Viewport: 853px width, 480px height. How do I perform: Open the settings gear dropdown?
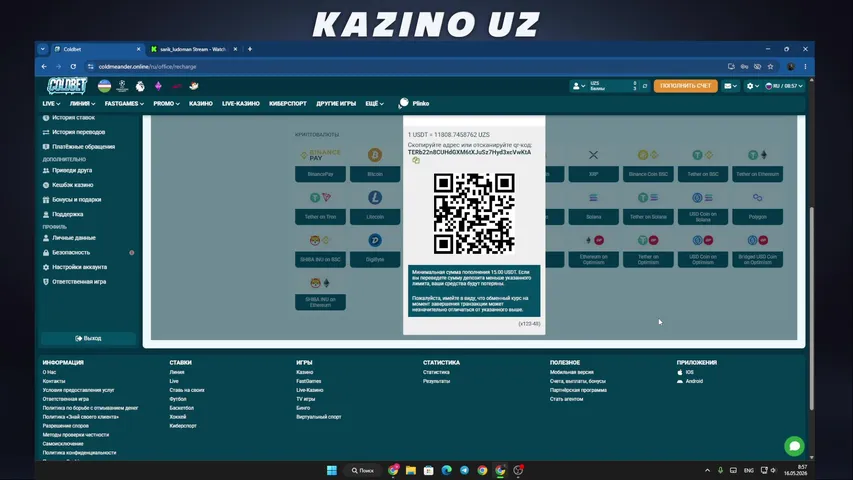click(x=752, y=86)
